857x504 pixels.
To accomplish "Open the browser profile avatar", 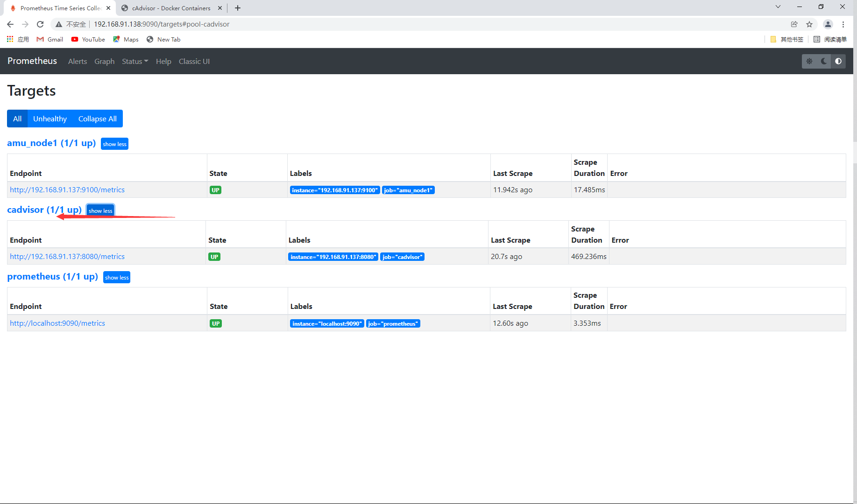I will (x=828, y=24).
